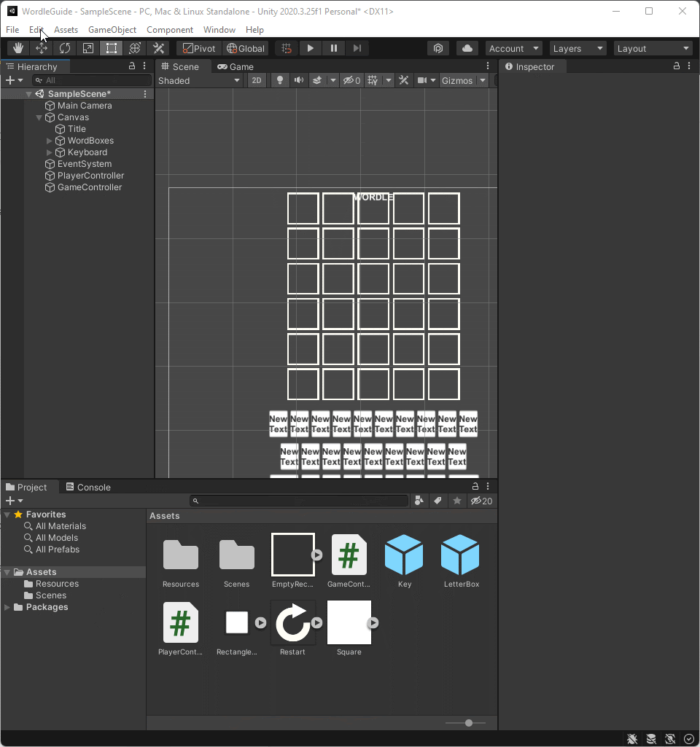The image size is (700, 747).
Task: Click favorites star icon in Project toolbar
Action: tap(457, 501)
